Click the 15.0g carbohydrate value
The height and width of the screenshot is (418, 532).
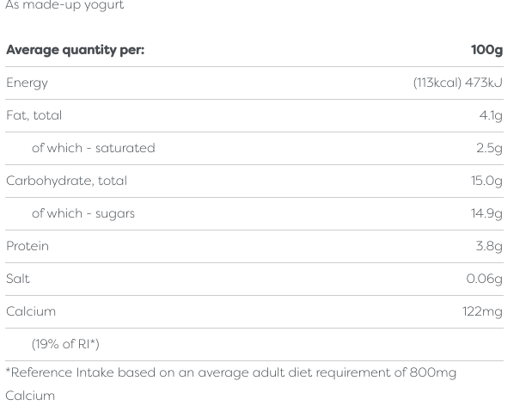point(486,181)
